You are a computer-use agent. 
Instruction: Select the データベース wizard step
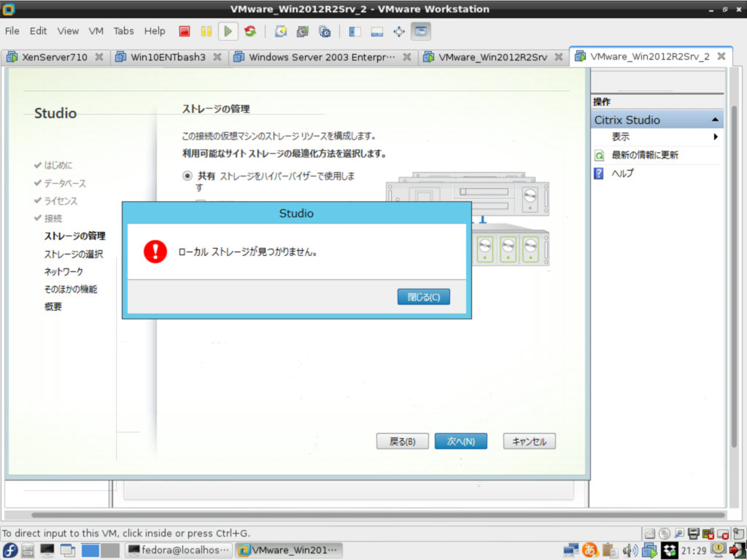(65, 183)
